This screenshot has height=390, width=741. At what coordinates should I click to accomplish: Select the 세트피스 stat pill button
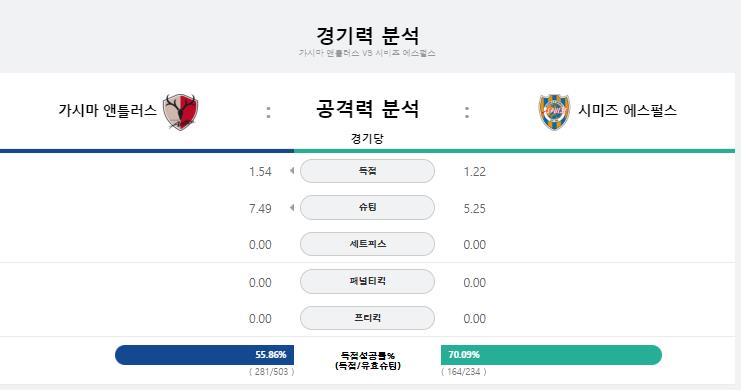[367, 244]
